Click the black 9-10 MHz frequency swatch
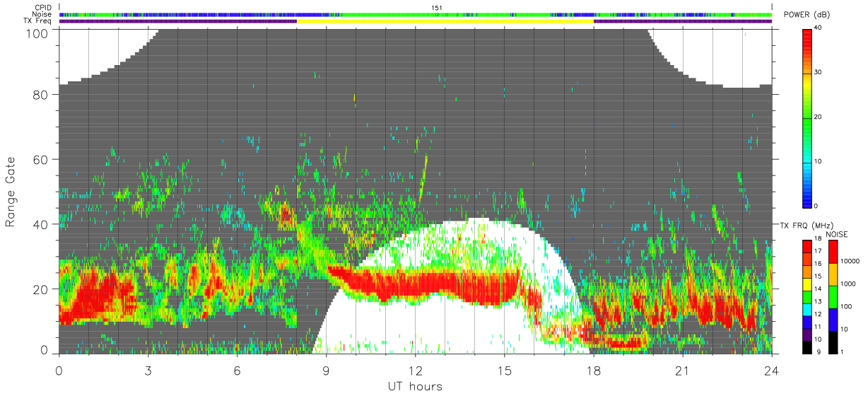Viewport: 868px width, 401px height. pos(807,346)
